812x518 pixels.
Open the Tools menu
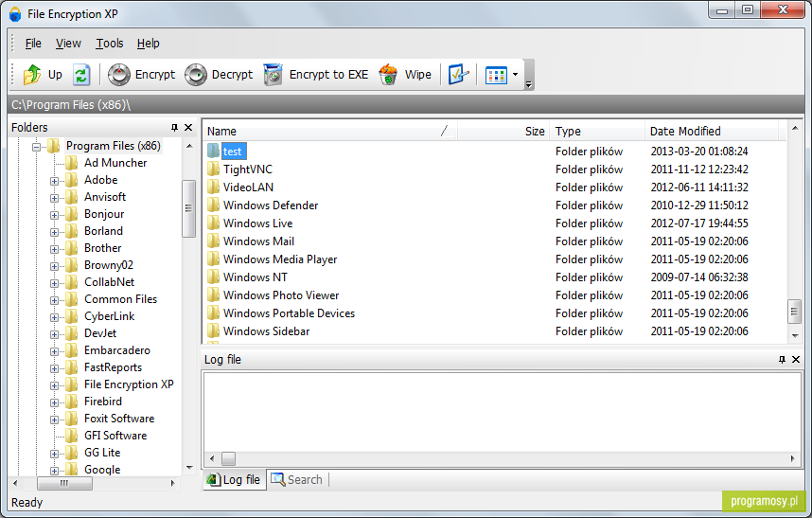(x=109, y=44)
